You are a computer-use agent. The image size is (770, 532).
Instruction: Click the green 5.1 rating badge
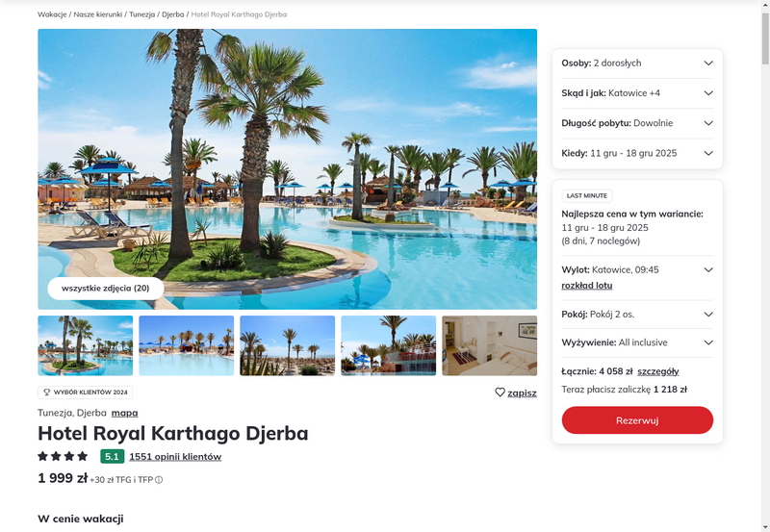click(x=112, y=456)
